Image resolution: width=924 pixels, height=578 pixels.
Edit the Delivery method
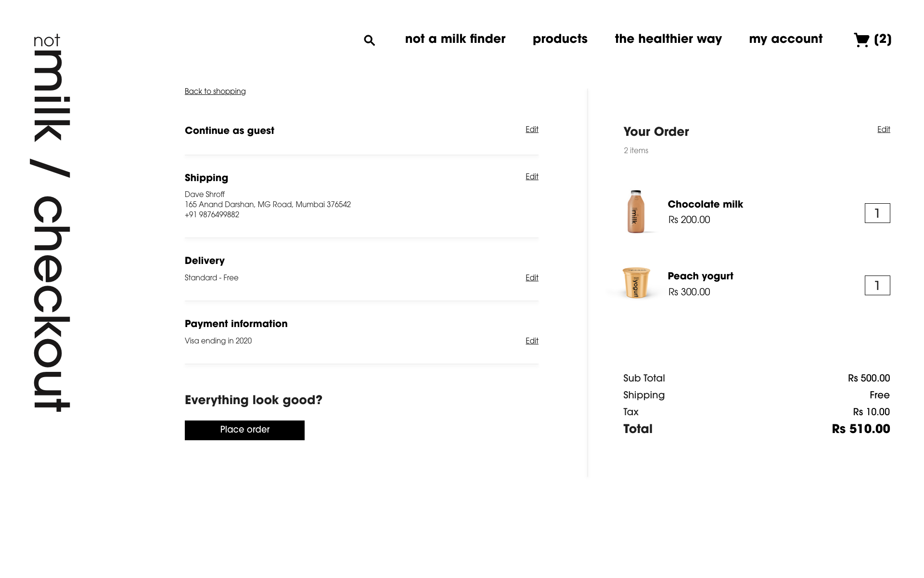point(532,278)
